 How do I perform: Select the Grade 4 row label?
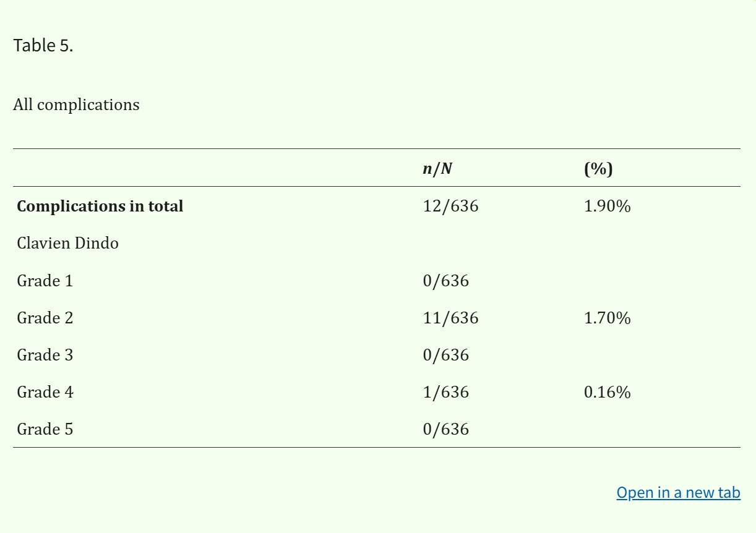[45, 392]
